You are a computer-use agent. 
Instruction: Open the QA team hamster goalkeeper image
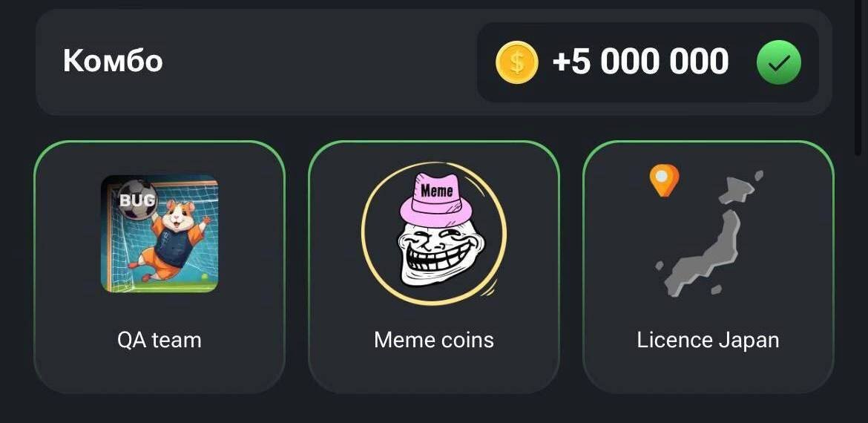click(160, 234)
